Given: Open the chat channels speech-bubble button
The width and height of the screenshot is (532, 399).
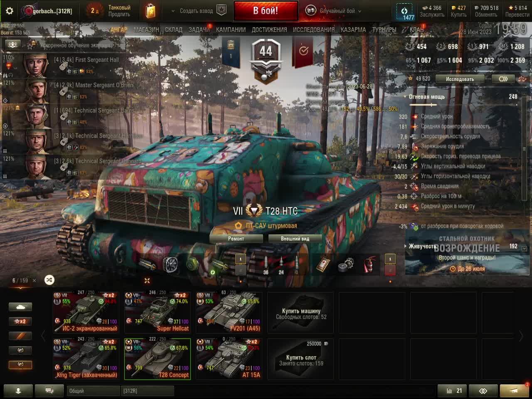Looking at the screenshot, I should [49, 391].
